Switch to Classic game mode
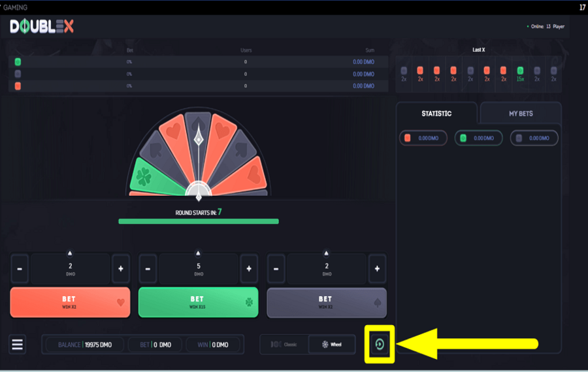588x372 pixels. (284, 345)
